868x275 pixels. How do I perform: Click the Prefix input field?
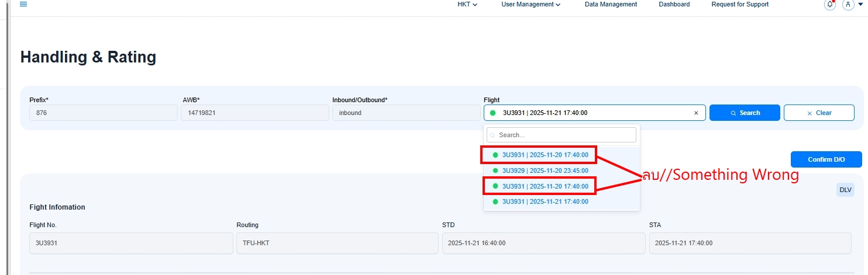[x=104, y=113]
